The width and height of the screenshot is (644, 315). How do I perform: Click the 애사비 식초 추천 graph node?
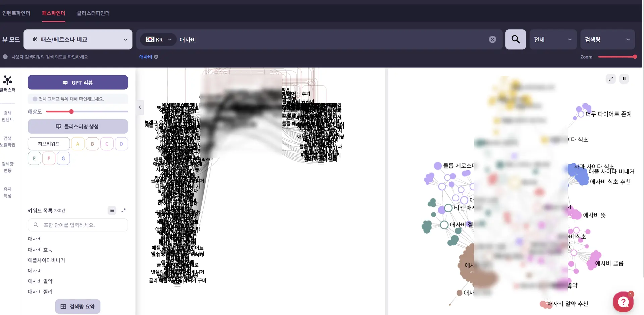(584, 181)
